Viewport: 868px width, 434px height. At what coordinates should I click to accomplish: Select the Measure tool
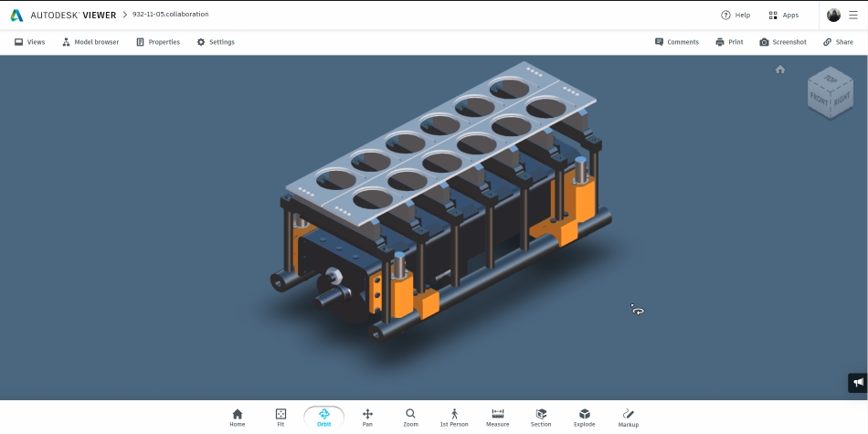pos(498,418)
